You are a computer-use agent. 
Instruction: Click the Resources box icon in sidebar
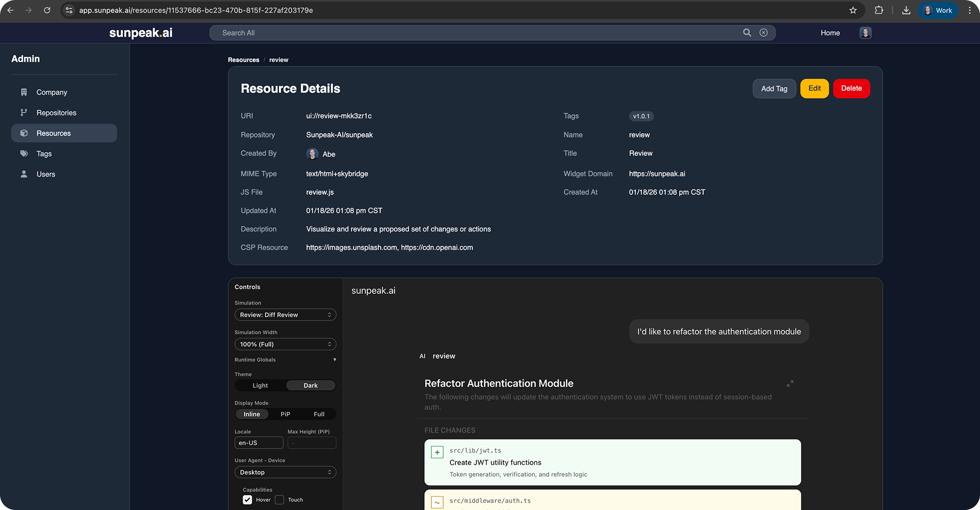tap(24, 133)
